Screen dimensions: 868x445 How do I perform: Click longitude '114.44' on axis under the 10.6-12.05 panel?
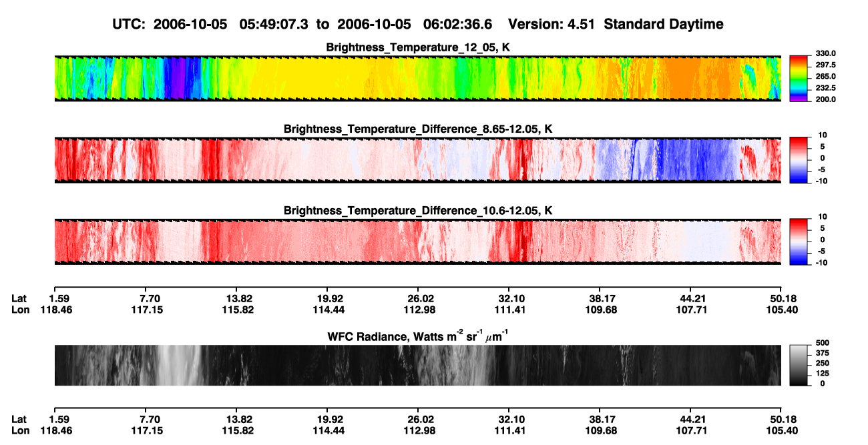click(x=329, y=310)
